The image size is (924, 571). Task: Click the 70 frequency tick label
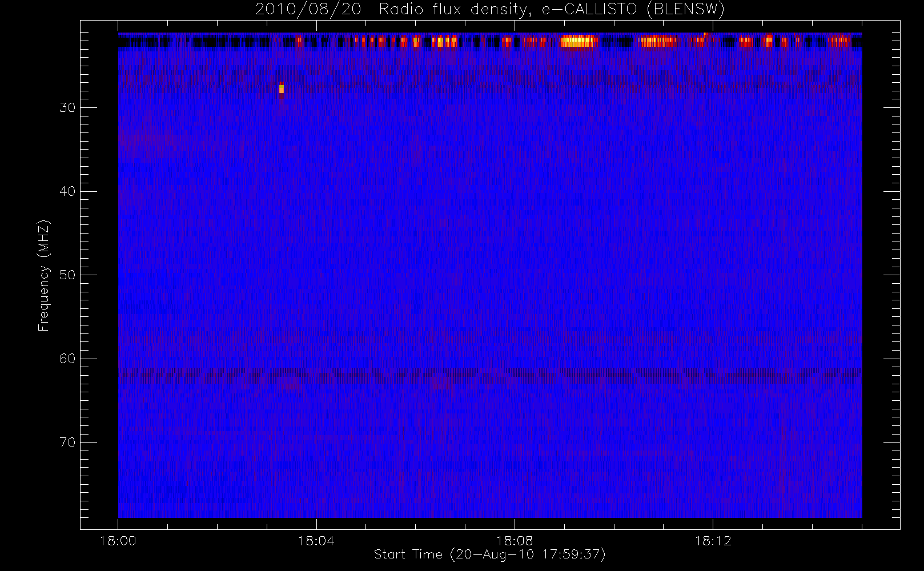tap(67, 443)
